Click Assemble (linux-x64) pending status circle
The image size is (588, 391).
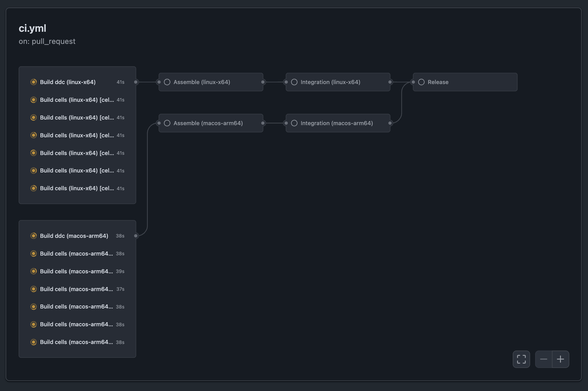point(167,82)
